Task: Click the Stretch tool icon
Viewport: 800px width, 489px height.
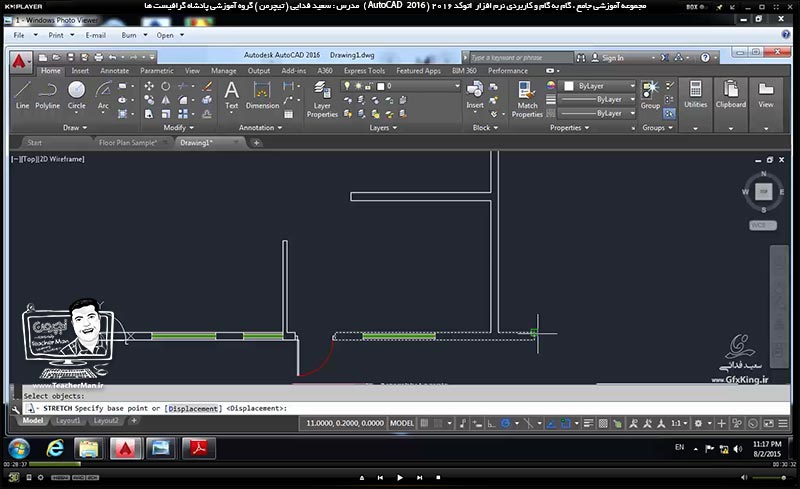Action: [x=149, y=114]
